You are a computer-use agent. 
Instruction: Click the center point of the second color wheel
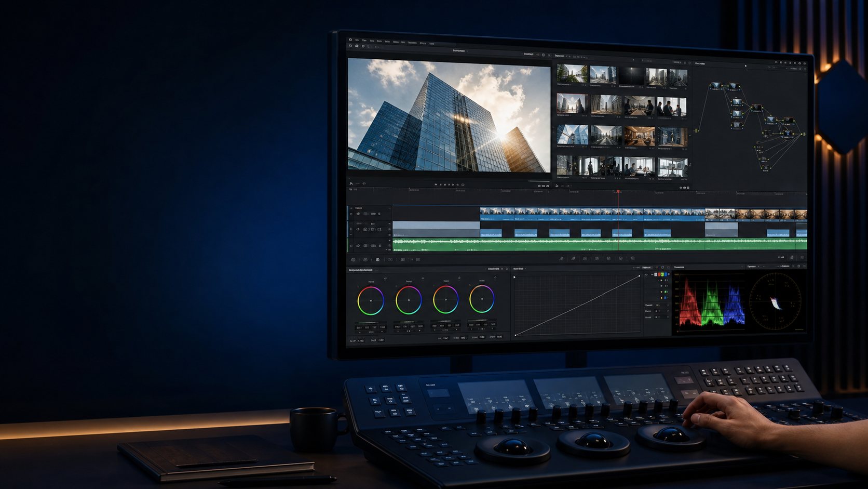409,300
